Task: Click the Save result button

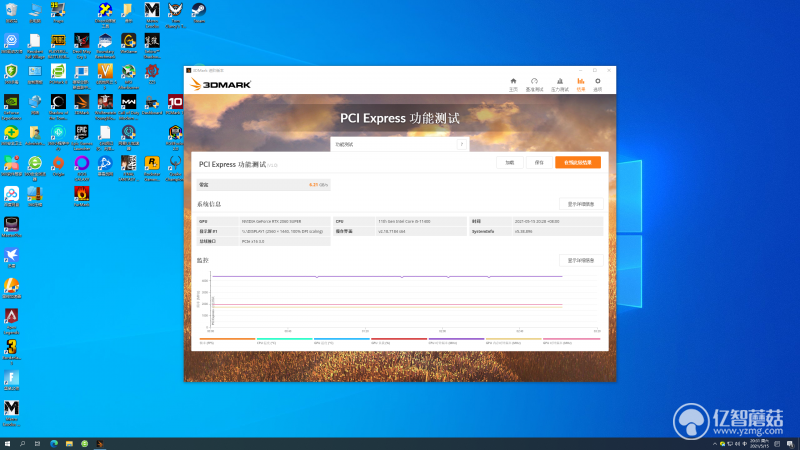Action: [x=539, y=162]
